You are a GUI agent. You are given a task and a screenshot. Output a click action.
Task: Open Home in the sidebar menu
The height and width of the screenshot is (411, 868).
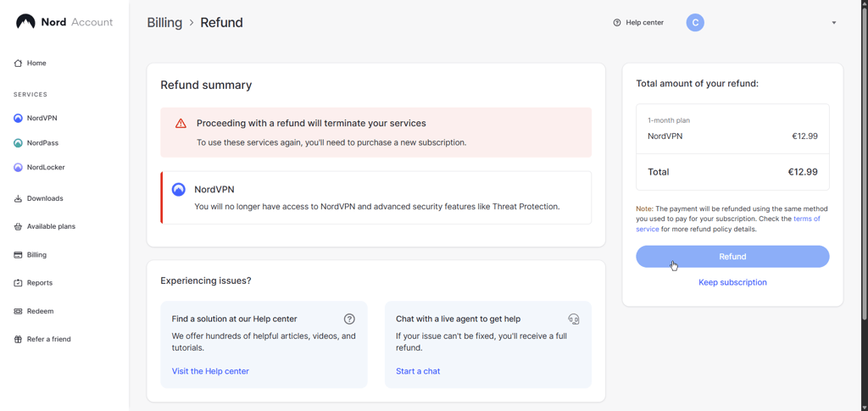[36, 63]
